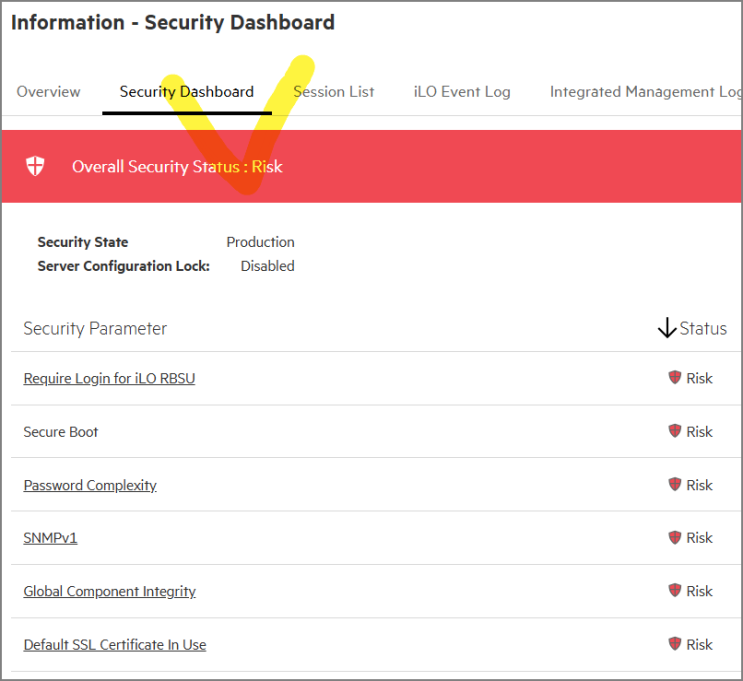Click the Risk status for Require Login for iLO RBSU
The width and height of the screenshot is (743, 681).
699,378
